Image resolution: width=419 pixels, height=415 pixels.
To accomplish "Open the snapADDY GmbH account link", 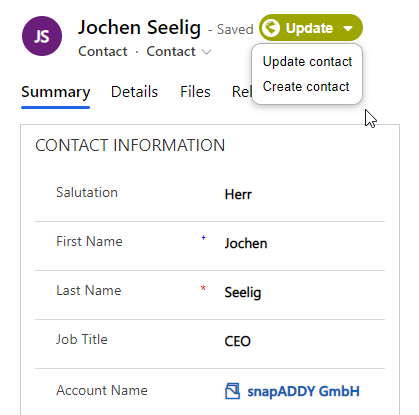I will point(303,391).
